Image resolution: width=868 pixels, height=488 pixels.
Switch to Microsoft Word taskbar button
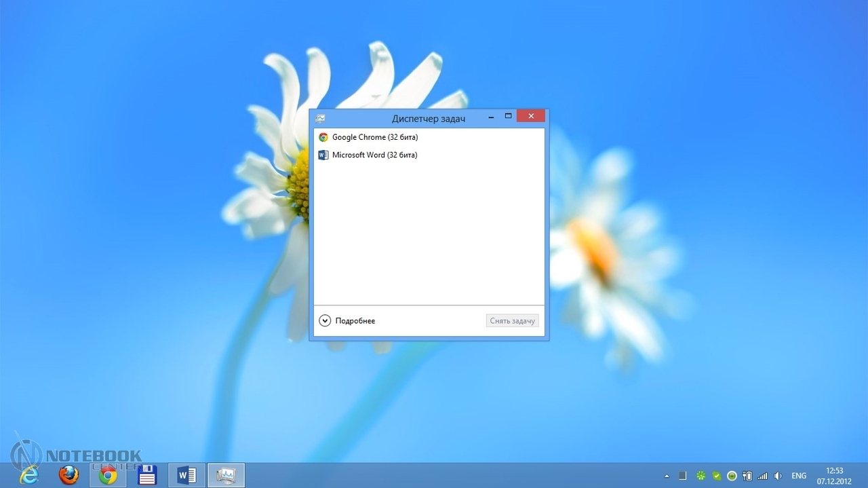pos(186,475)
